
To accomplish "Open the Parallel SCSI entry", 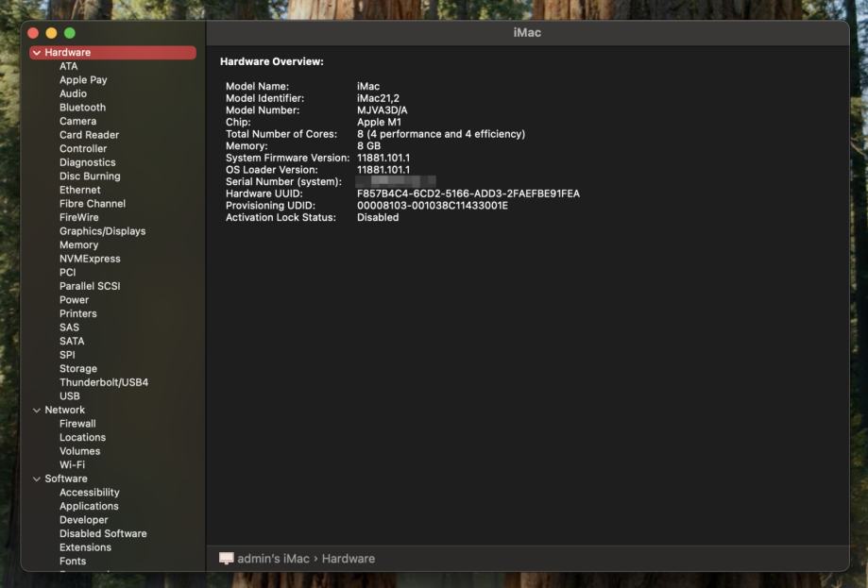I will click(x=90, y=287).
